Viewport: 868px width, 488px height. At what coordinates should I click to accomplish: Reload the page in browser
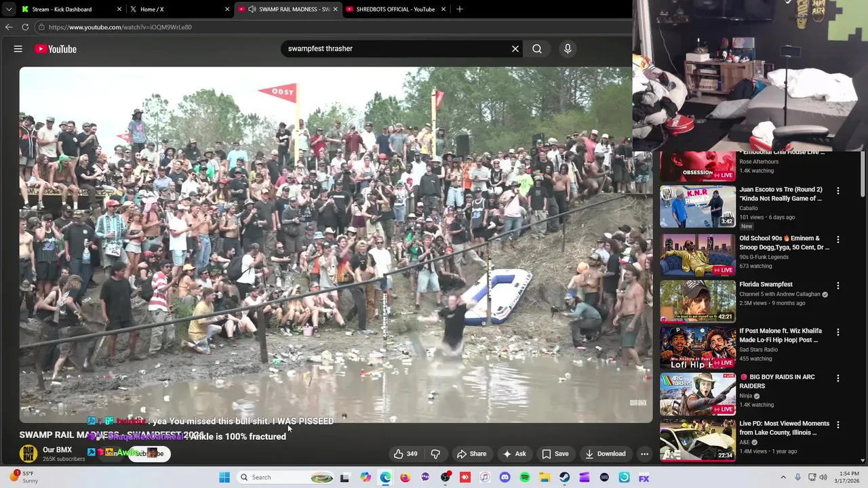[x=25, y=27]
